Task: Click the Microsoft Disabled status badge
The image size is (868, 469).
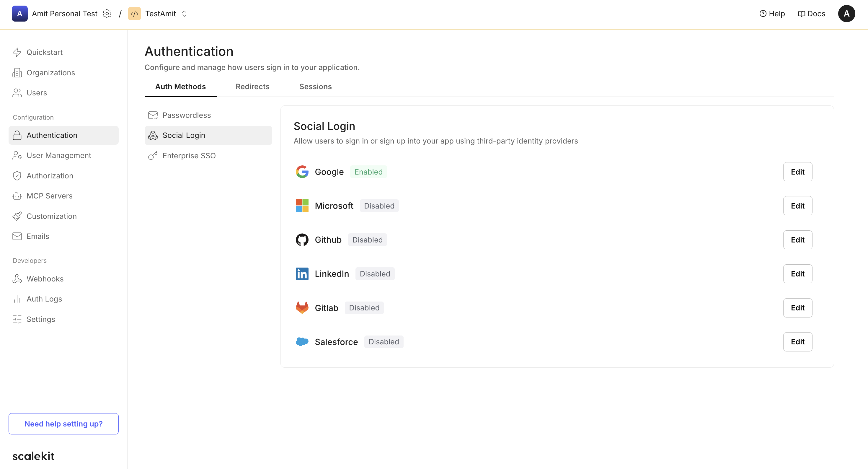Action: click(x=379, y=206)
